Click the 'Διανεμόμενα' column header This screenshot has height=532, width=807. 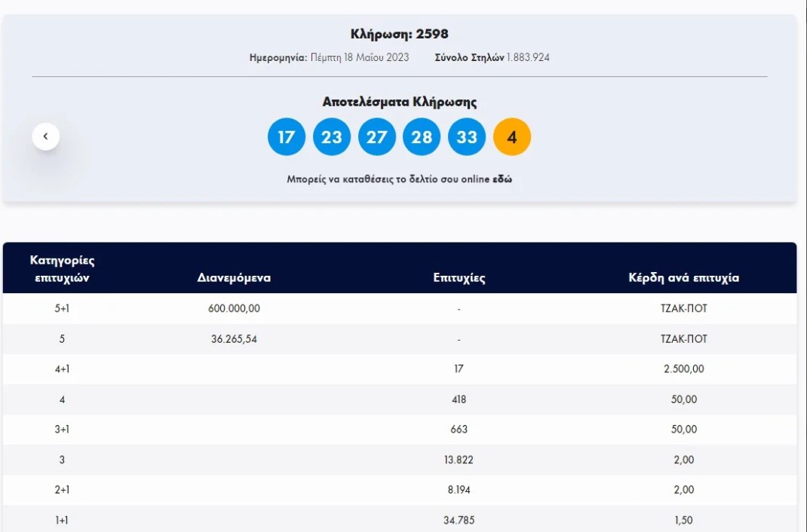tap(234, 278)
